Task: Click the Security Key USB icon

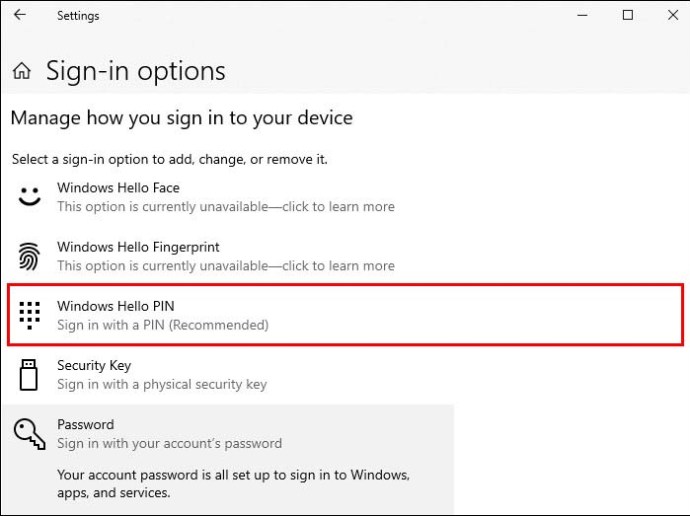Action: click(29, 374)
